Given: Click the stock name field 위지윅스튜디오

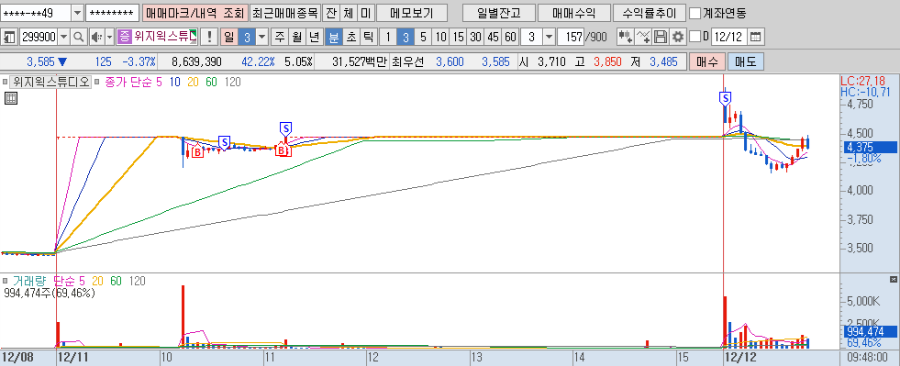Looking at the screenshot, I should pos(165,37).
